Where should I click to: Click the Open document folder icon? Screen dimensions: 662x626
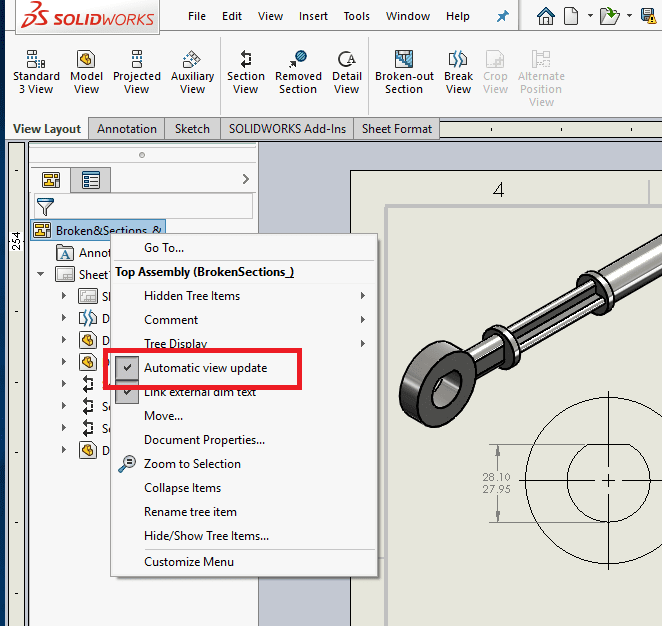610,16
